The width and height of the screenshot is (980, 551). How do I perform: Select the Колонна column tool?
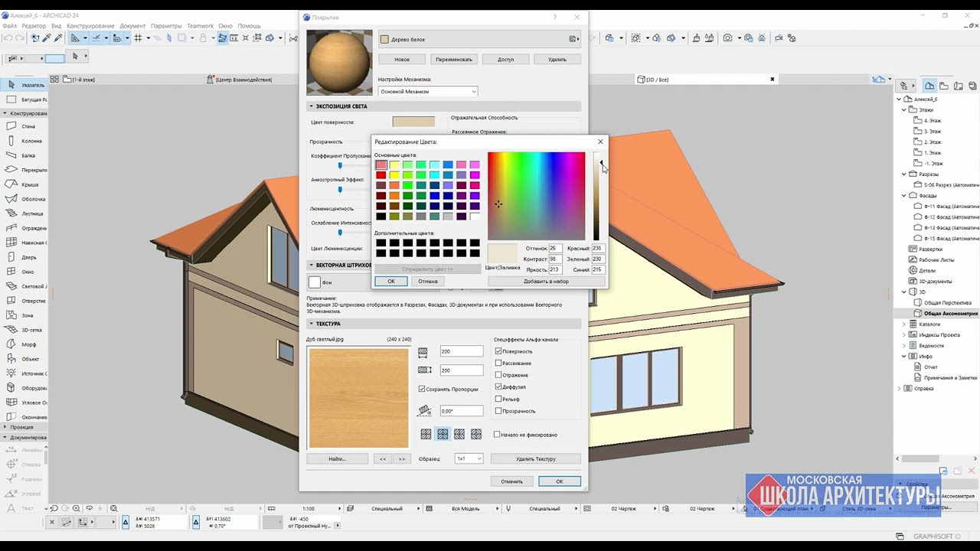coord(24,141)
